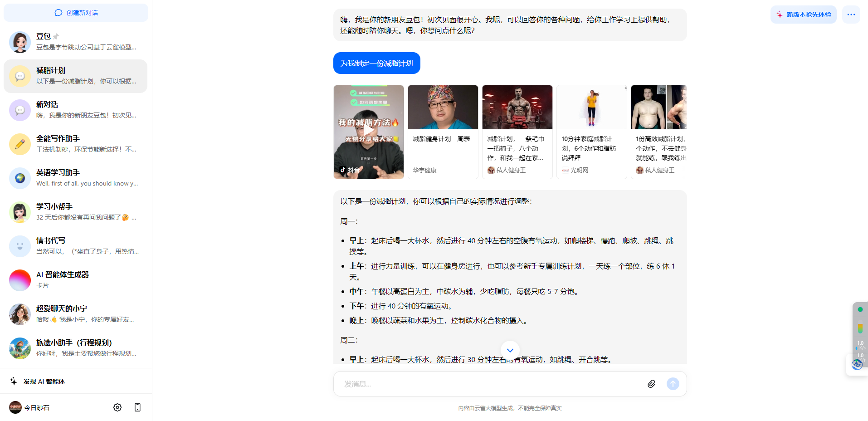Click the chat bubble icon beside 创建新对话
Viewport: 868px width, 421px height.
(x=58, y=12)
